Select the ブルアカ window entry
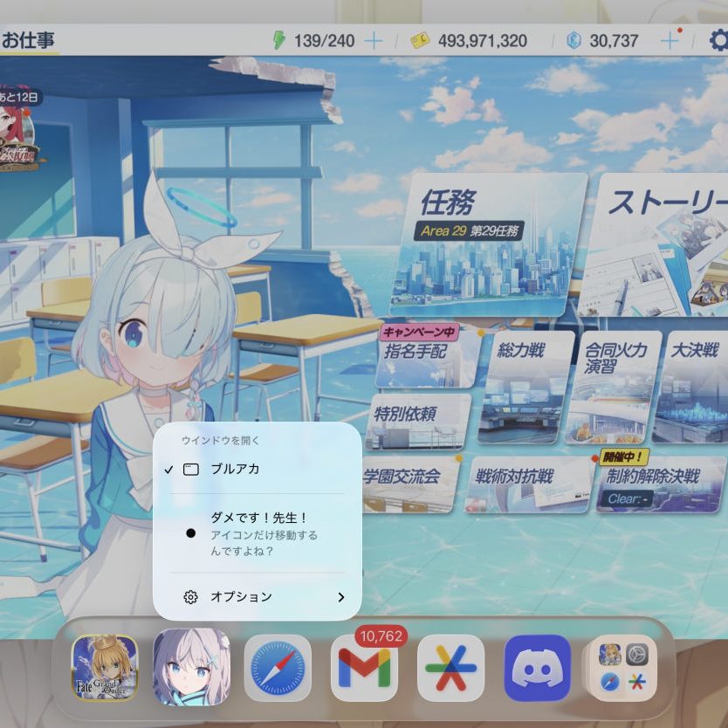Image resolution: width=728 pixels, height=728 pixels. point(258,470)
